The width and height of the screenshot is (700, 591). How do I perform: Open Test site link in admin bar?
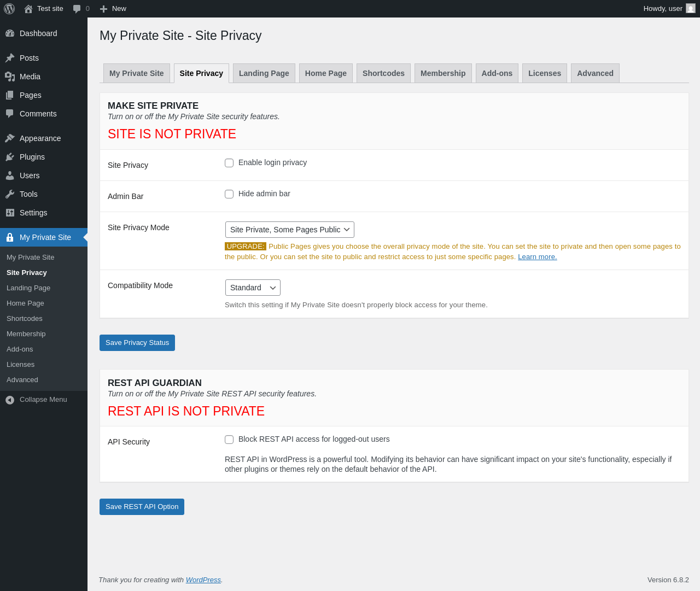click(x=44, y=9)
